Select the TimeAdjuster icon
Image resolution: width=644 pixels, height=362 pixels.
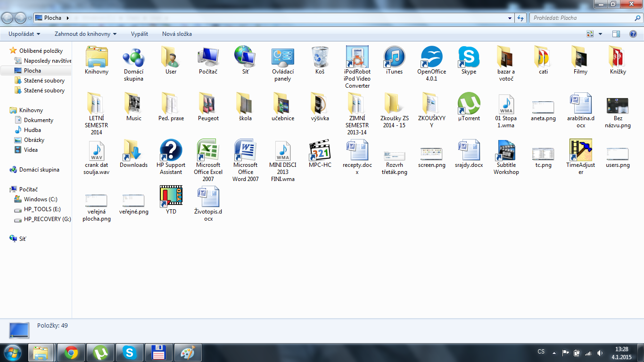point(581,150)
